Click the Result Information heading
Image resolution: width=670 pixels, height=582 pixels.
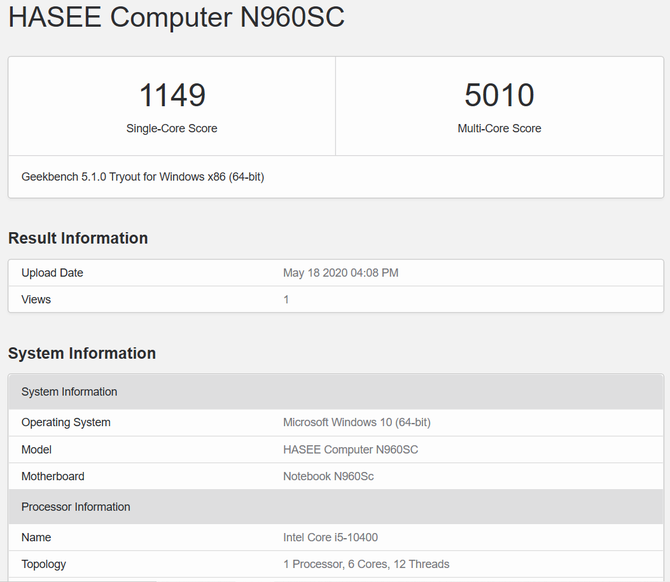[x=78, y=238]
